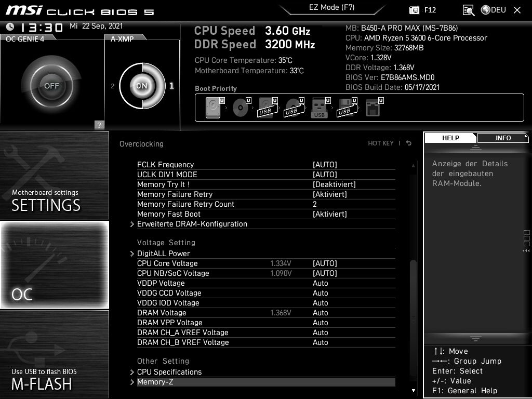
Task: Open the DigitALL Power submenu
Action: click(164, 254)
